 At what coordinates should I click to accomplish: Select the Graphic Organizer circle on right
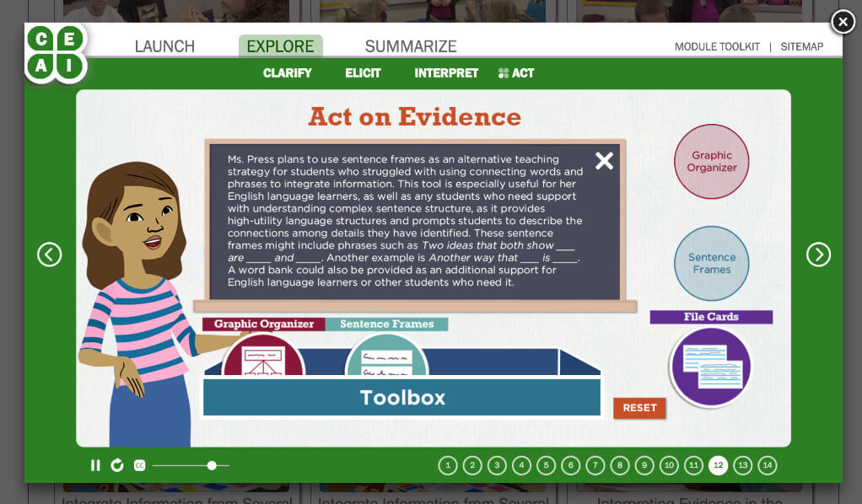[x=711, y=161]
